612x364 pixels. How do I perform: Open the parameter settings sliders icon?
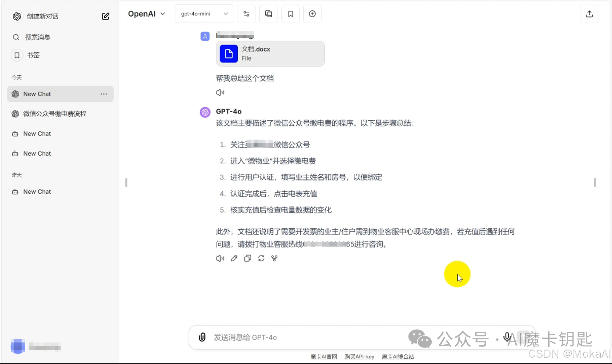click(x=246, y=14)
